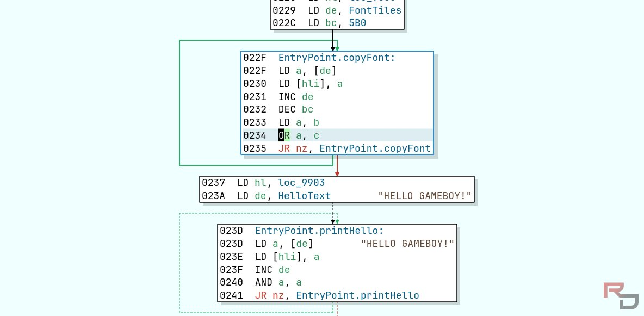Click the 'INC de' instruction at 023F
Image resolution: width=644 pixels, height=316 pixels.
pyautogui.click(x=337, y=270)
